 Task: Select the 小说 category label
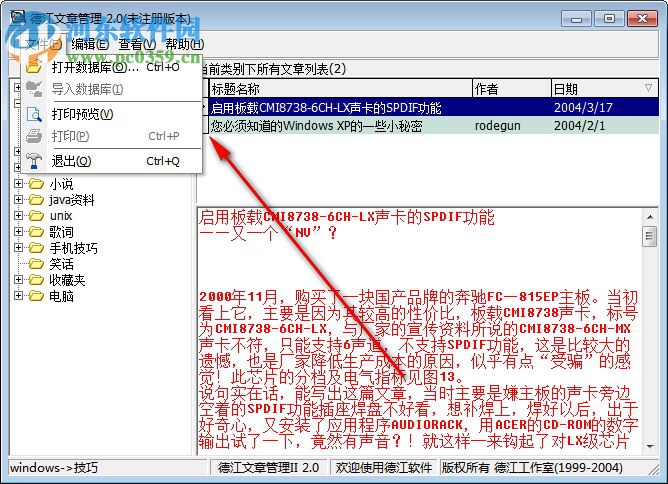[61, 184]
